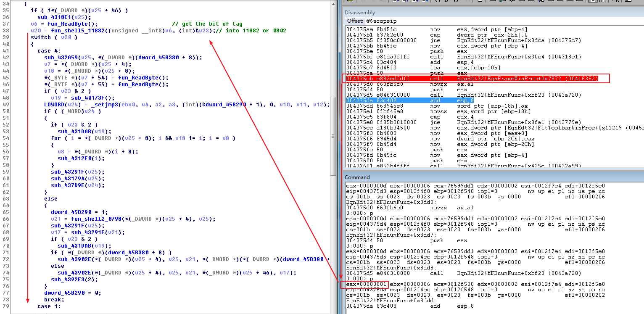This screenshot has width=644, height=314.
Task: Click 'EqnEdt32!MFEnumFunc+0x8dd3:' line in Command output
Action: tap(391, 202)
